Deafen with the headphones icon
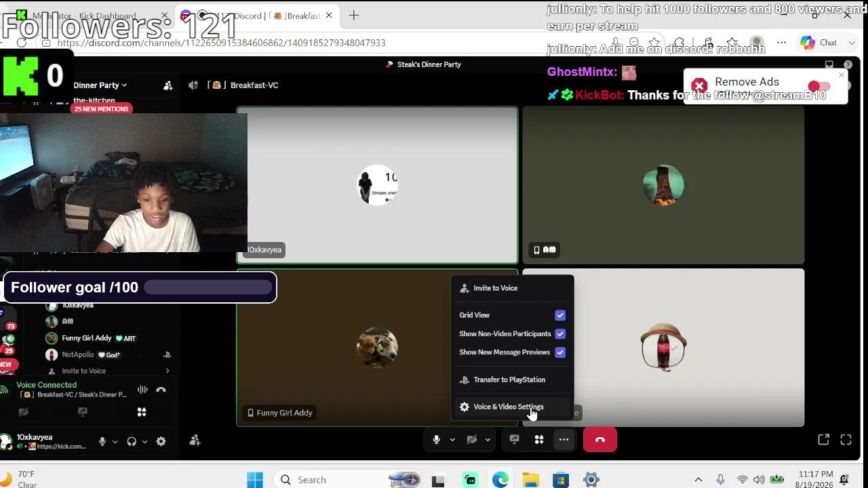 tap(132, 441)
